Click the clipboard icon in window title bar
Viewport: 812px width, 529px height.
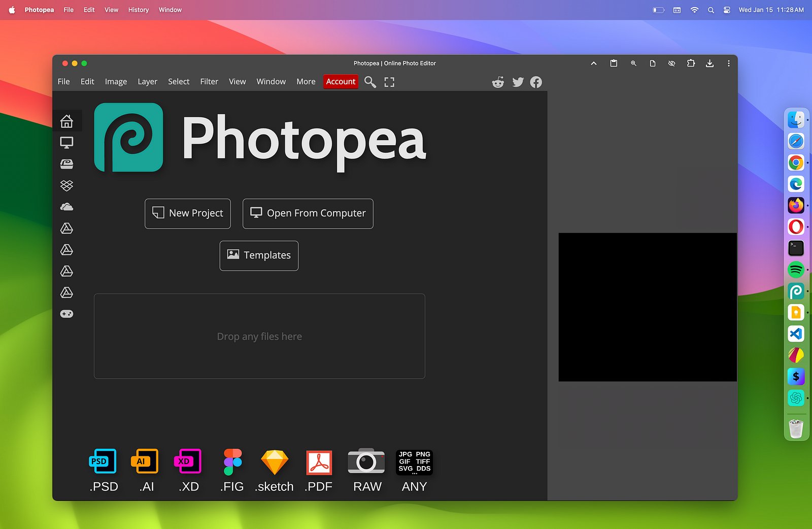(x=614, y=63)
